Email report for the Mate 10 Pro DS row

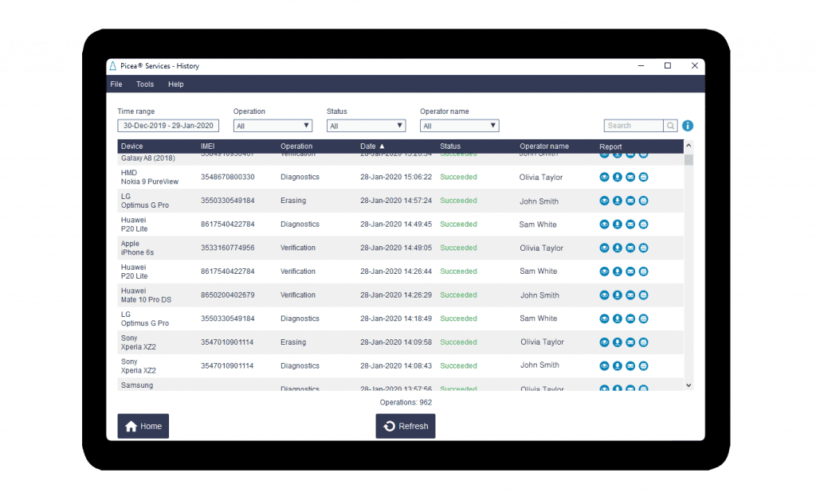click(x=630, y=295)
